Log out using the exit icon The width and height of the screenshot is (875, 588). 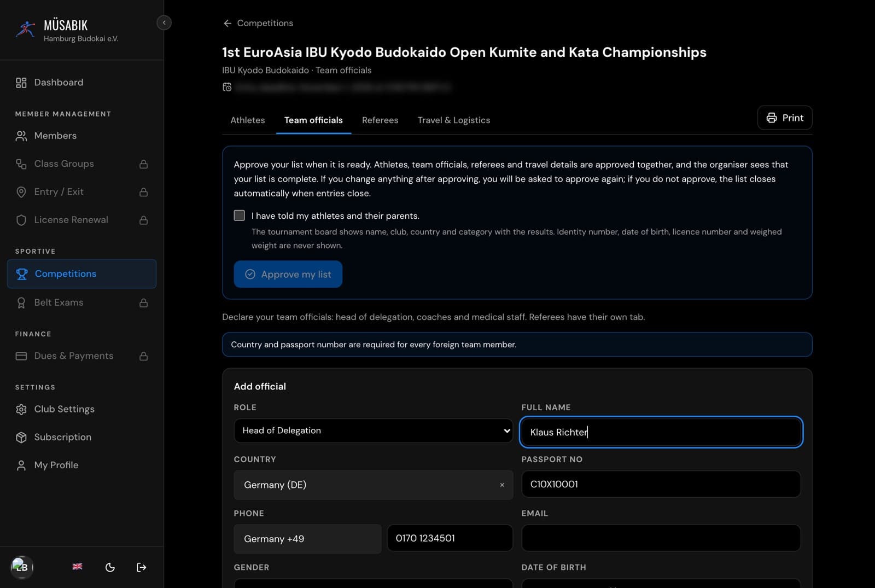pos(141,567)
